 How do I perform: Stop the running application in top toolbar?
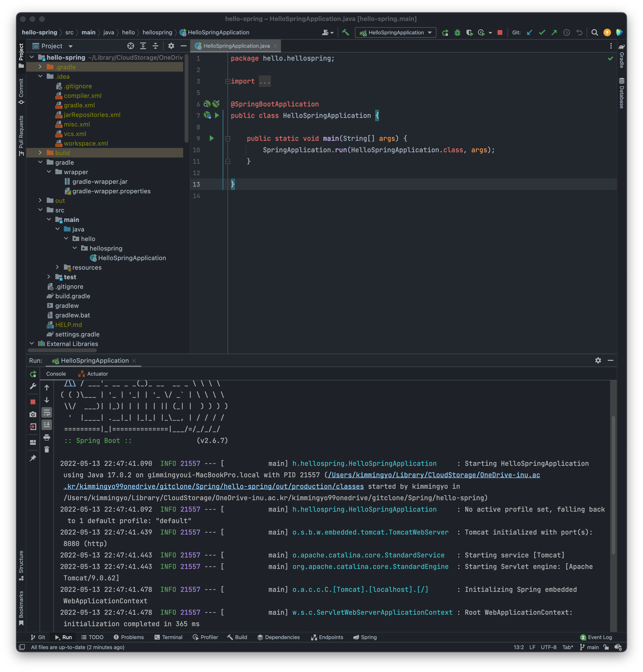coord(500,32)
